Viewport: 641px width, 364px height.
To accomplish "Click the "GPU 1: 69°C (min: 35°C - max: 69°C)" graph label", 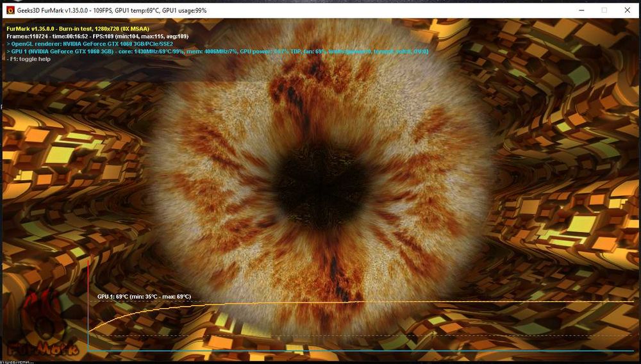I will tap(144, 297).
